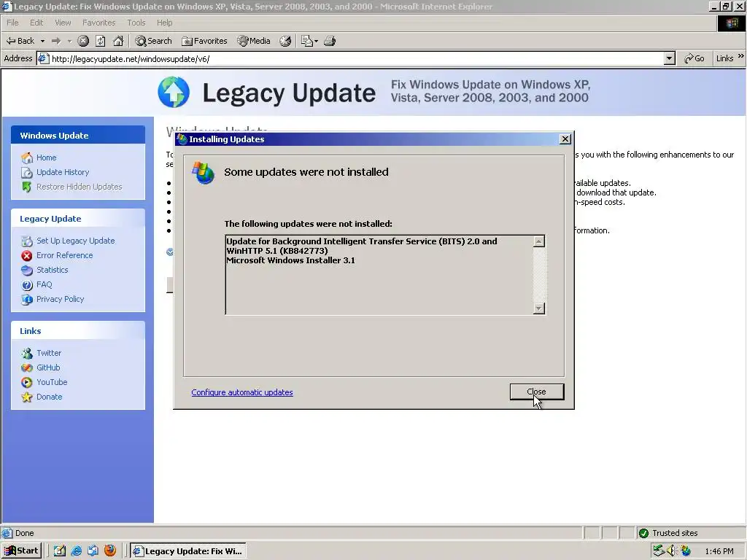Click the Stop loading icon
This screenshot has width=747, height=560.
[x=83, y=41]
